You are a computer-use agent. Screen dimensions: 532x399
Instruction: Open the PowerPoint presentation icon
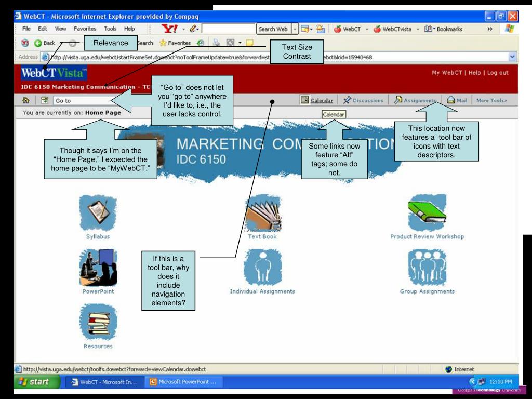coord(98,268)
